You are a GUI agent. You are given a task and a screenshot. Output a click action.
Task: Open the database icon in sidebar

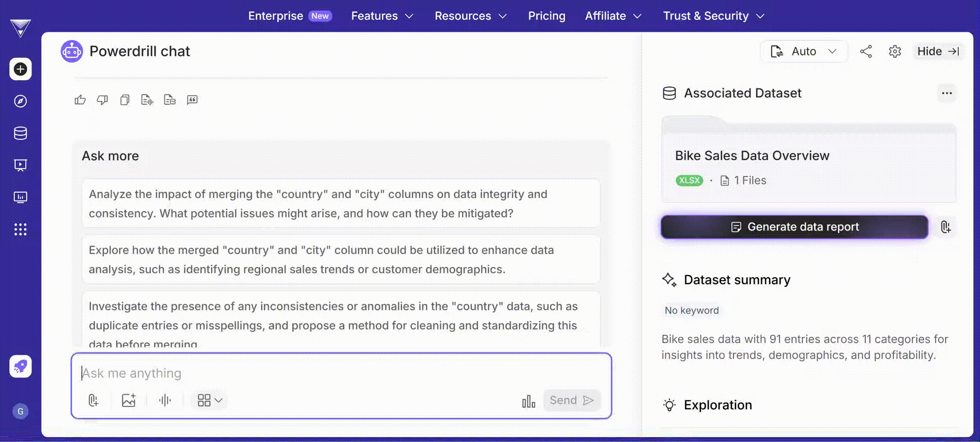click(20, 133)
